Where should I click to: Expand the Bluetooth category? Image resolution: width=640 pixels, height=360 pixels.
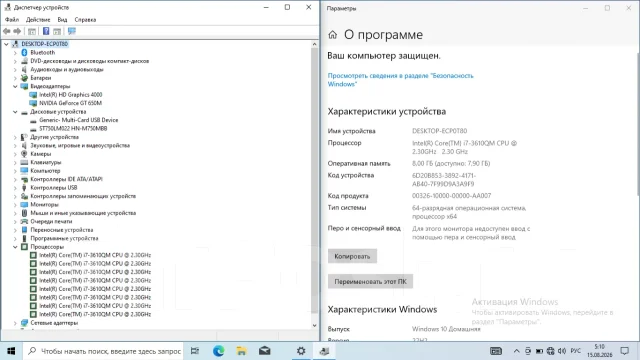(x=15, y=53)
